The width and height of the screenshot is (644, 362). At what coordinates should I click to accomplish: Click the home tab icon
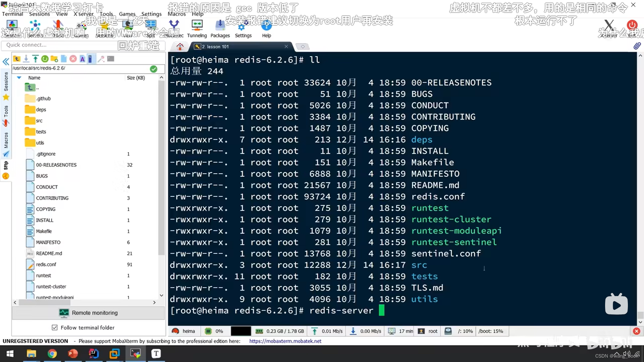tap(180, 47)
